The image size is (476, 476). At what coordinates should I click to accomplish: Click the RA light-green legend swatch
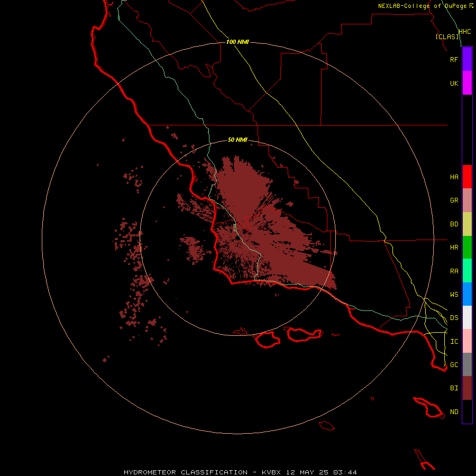[x=467, y=271]
